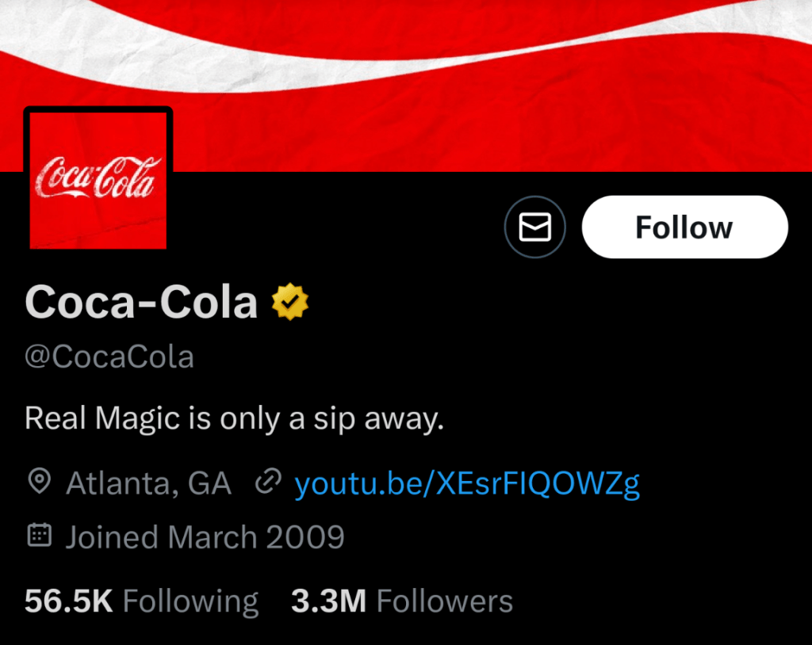Click the Atlanta, GA location text
The image size is (812, 645).
tap(148, 483)
